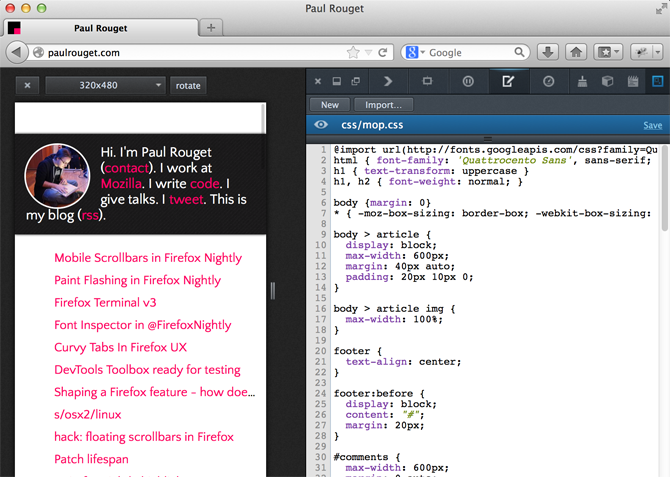
Task: Click the 'text-align: center;' code line
Action: pos(403,362)
